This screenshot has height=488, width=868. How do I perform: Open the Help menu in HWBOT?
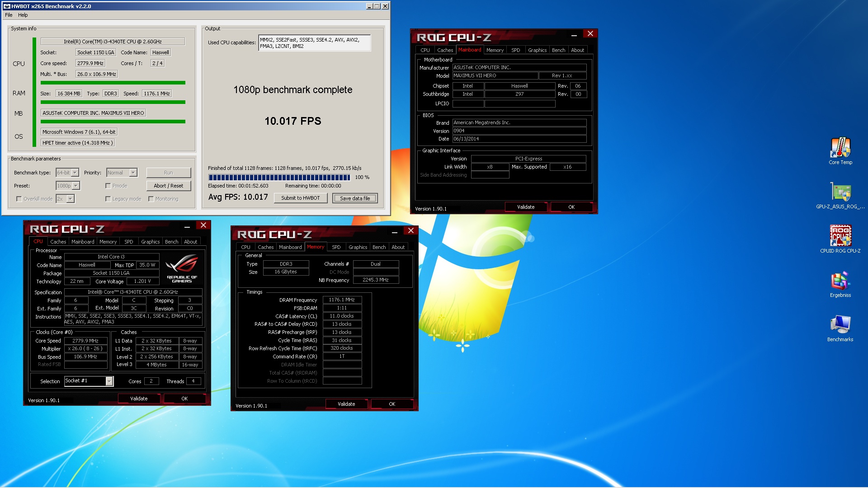(23, 15)
